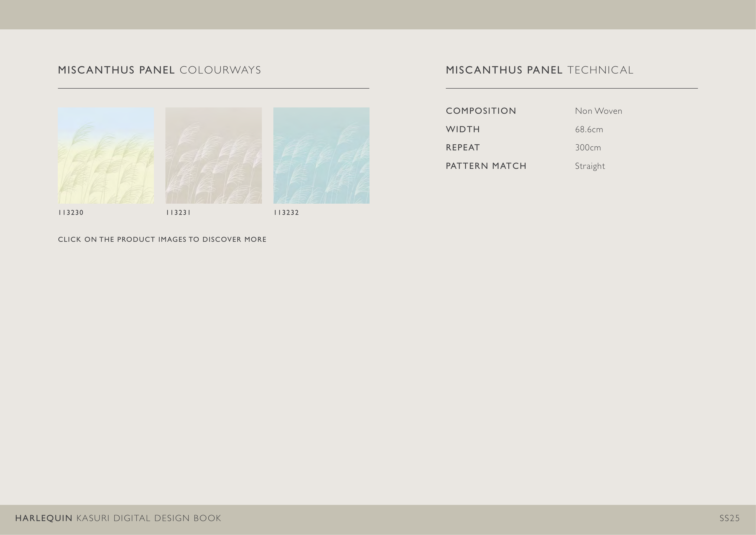Screen dimensions: 756x535
Task: Select the Miscanthus Panel Colourways heading
Action: pos(159,70)
